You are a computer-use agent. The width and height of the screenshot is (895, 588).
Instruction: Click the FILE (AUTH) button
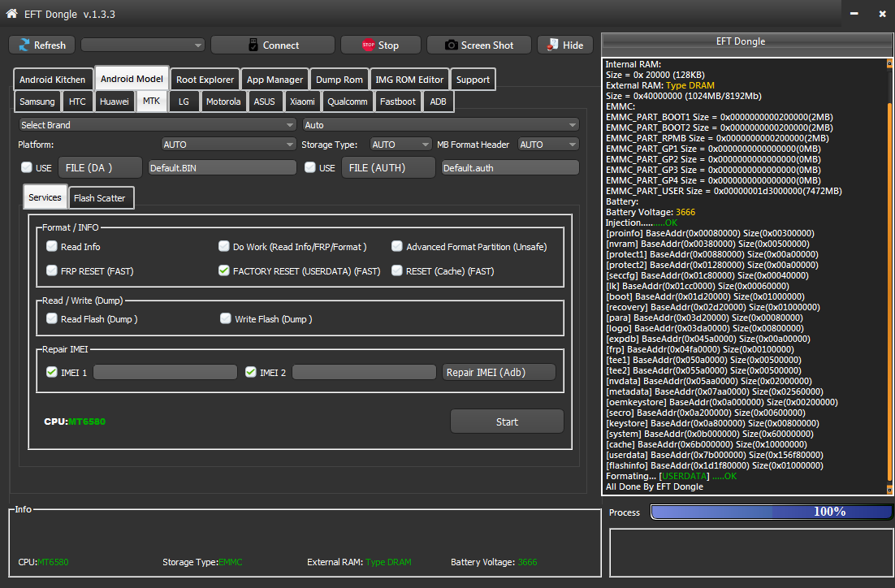(x=388, y=167)
